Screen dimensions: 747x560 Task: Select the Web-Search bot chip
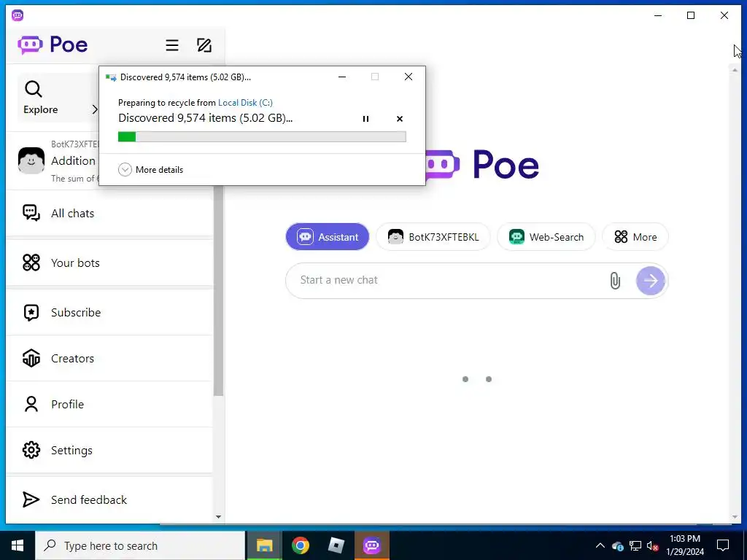click(546, 237)
